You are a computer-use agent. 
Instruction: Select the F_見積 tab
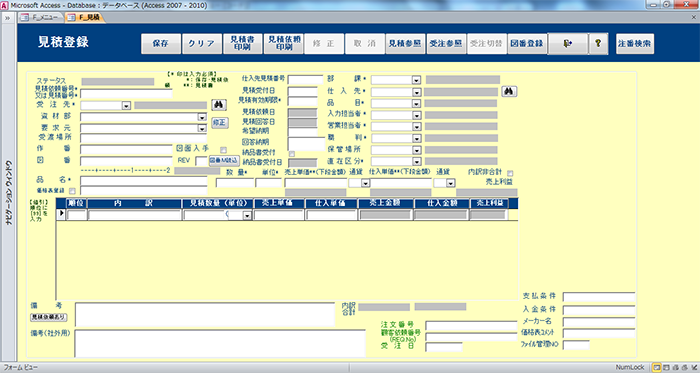(x=85, y=17)
